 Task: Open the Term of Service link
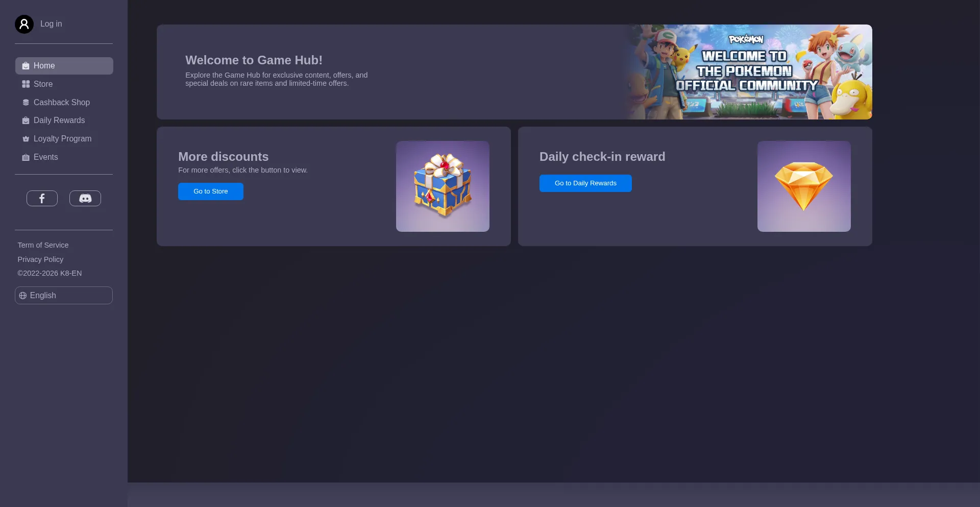point(43,245)
